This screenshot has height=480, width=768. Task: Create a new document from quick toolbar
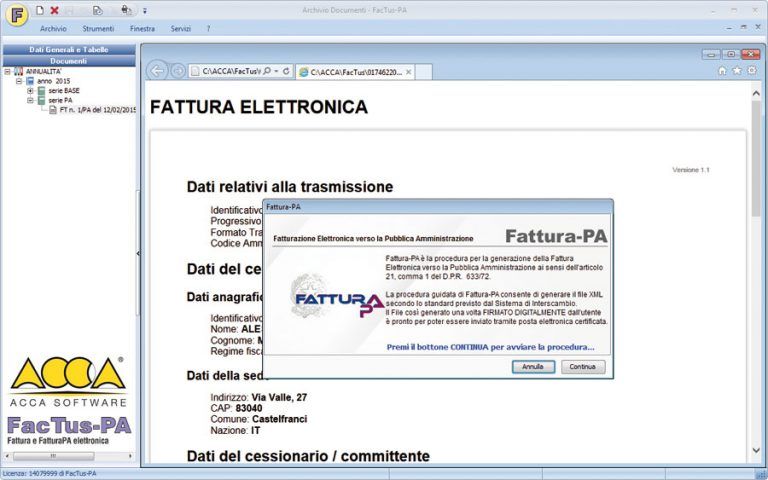(40, 10)
